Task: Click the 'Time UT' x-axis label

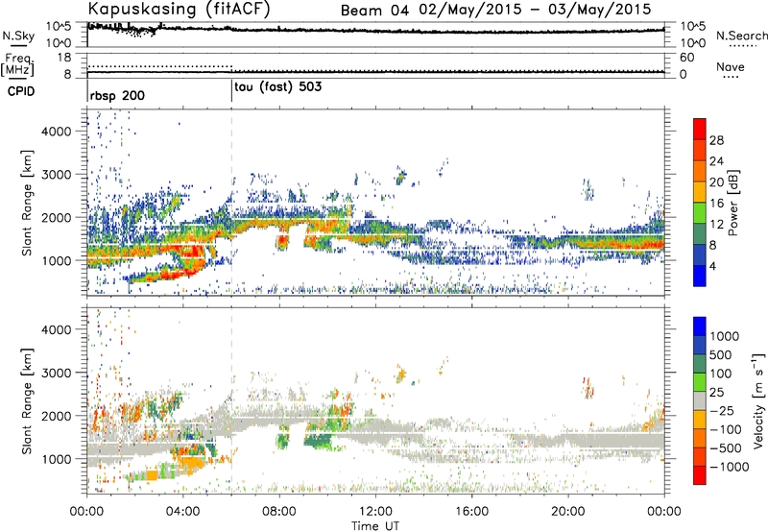Action: pos(375,525)
